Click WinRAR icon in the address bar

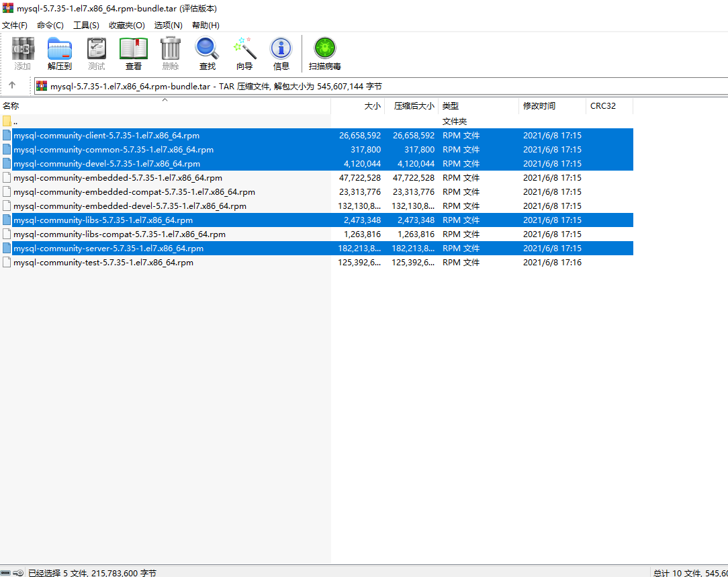42,86
